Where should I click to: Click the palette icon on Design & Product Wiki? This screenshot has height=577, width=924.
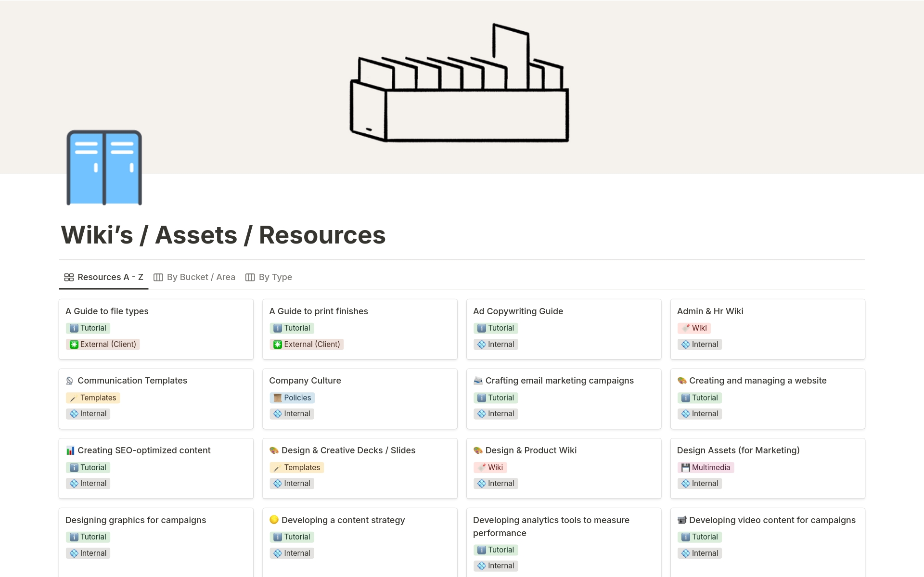pyautogui.click(x=478, y=450)
